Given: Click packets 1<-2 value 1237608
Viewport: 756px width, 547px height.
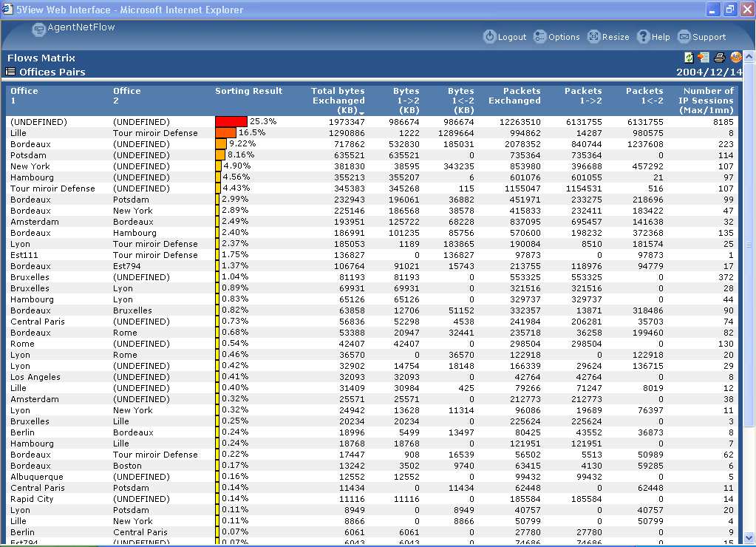Looking at the screenshot, I should coord(645,144).
